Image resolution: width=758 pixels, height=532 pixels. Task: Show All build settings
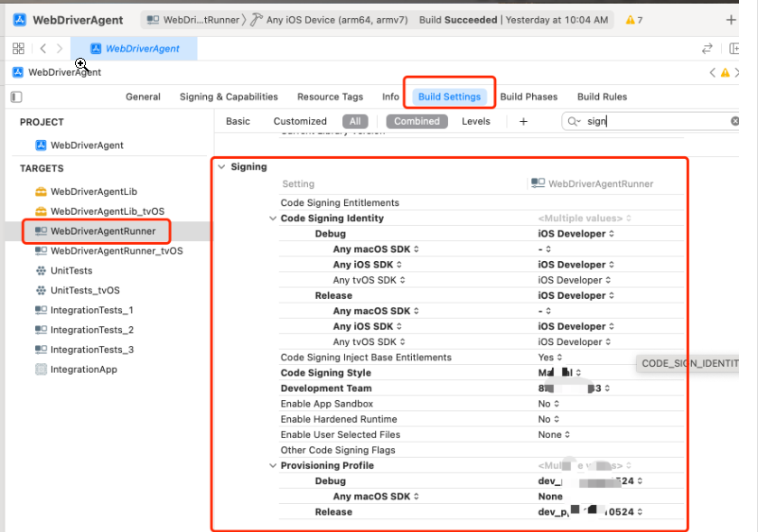355,121
